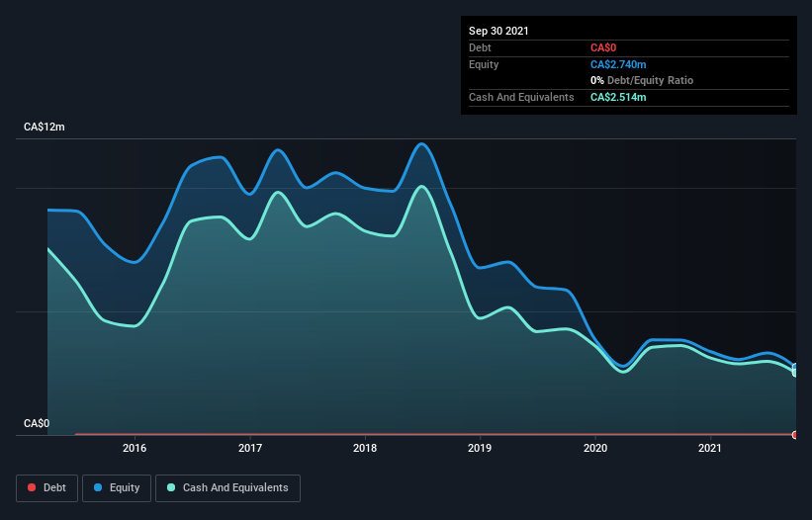Click the 2020 x-axis label
This screenshot has height=520, width=812.
coord(595,448)
